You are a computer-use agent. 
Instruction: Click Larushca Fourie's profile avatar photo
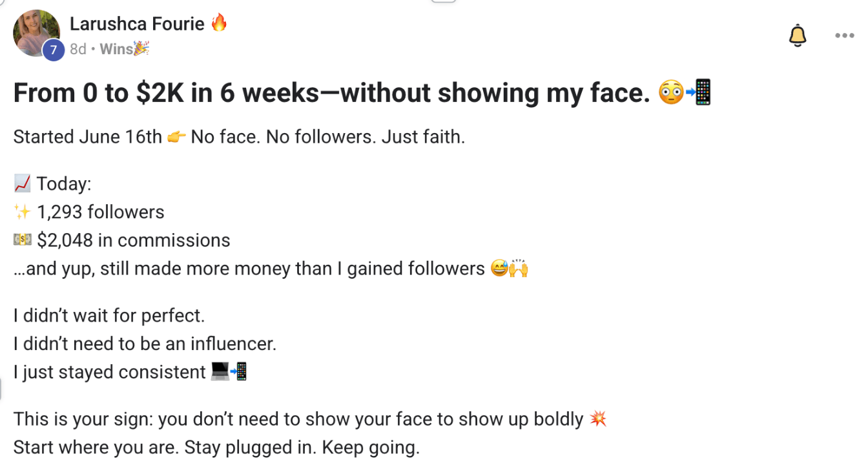pyautogui.click(x=36, y=32)
